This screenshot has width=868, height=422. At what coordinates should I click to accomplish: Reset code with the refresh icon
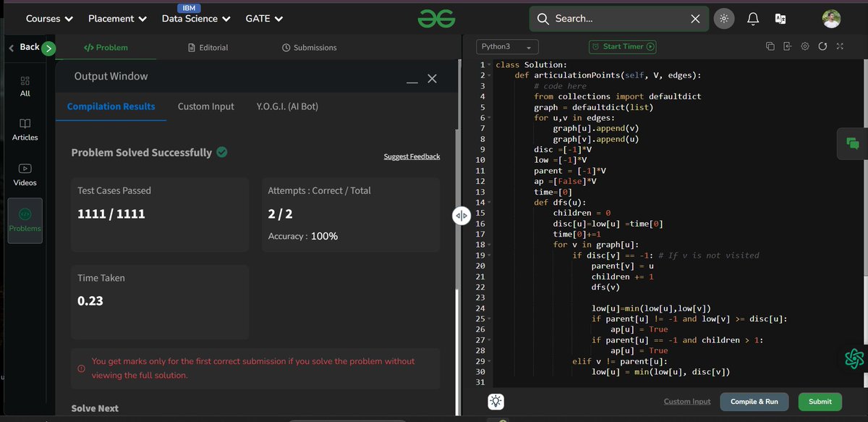click(822, 46)
